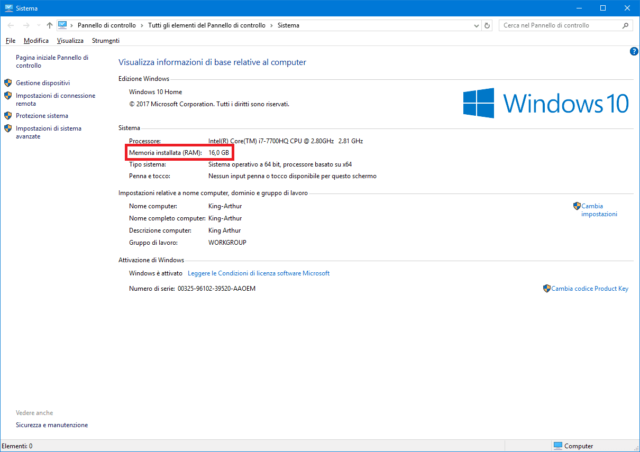Go to Sicurezza e manutenzione
This screenshot has width=640, height=452.
pos(51,425)
